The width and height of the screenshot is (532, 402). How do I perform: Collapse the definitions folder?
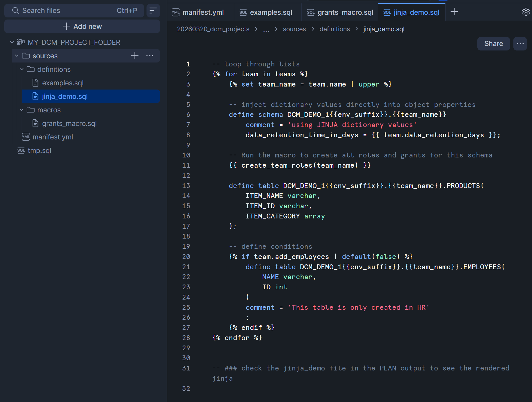[x=22, y=69]
